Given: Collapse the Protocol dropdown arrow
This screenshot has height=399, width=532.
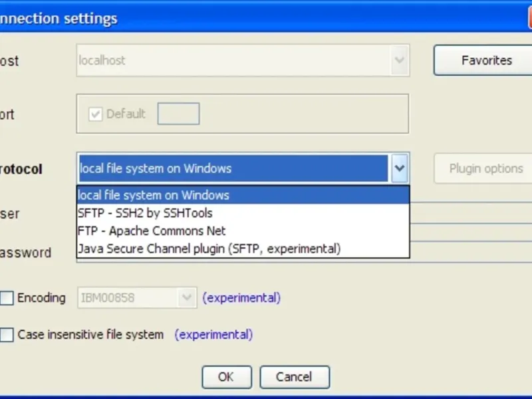Looking at the screenshot, I should [x=400, y=168].
